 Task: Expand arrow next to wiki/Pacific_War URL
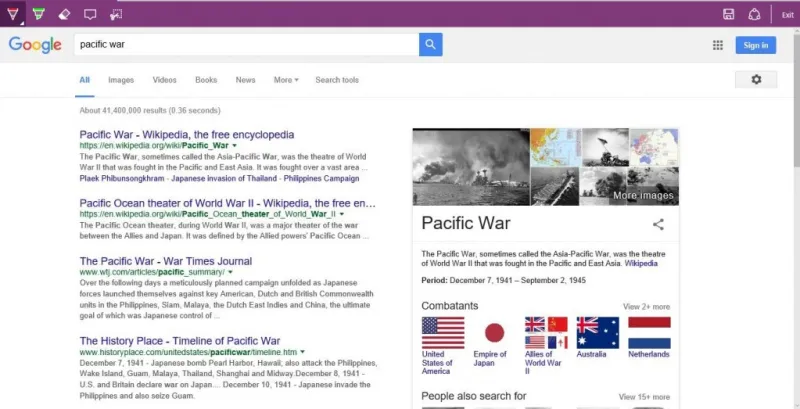234,146
